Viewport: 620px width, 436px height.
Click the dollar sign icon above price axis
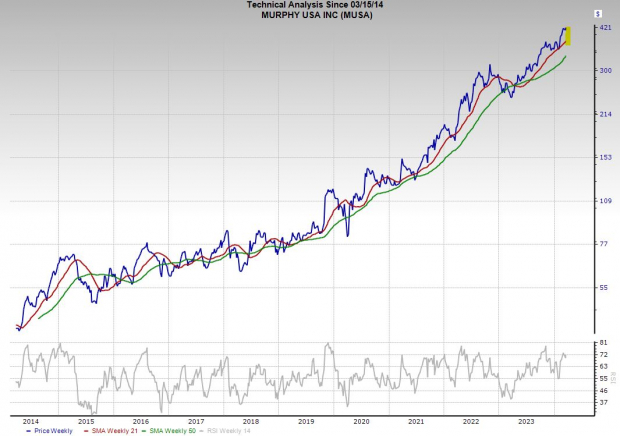coord(597,14)
